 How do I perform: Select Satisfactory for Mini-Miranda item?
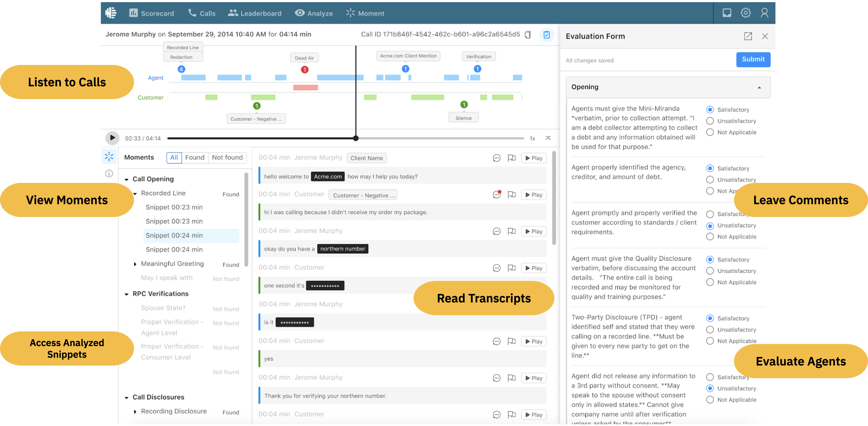click(710, 110)
